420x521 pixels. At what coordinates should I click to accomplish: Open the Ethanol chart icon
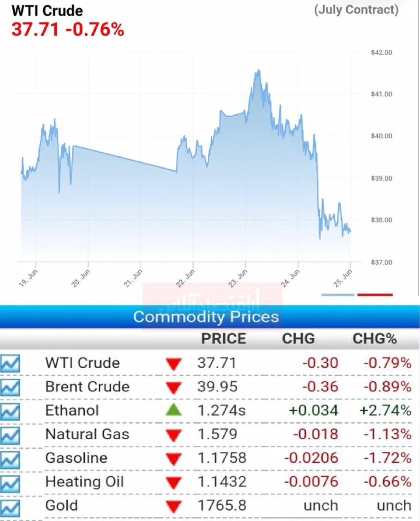[10, 411]
